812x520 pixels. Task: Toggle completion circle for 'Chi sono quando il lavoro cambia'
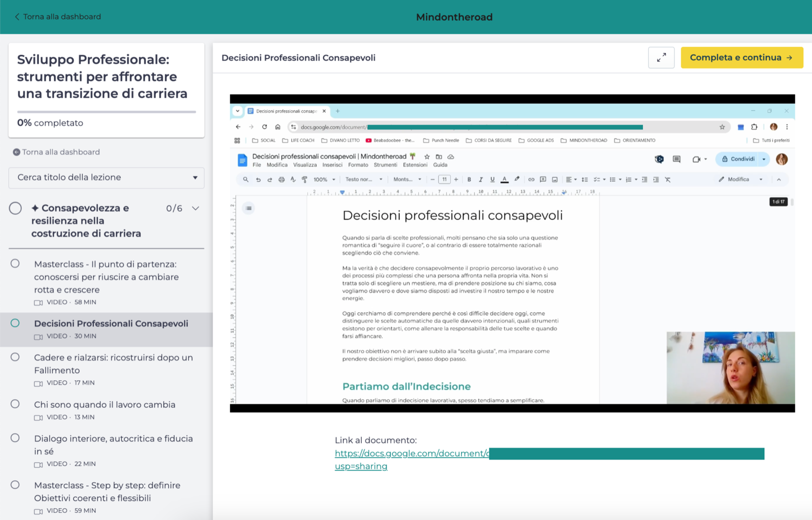tap(15, 404)
